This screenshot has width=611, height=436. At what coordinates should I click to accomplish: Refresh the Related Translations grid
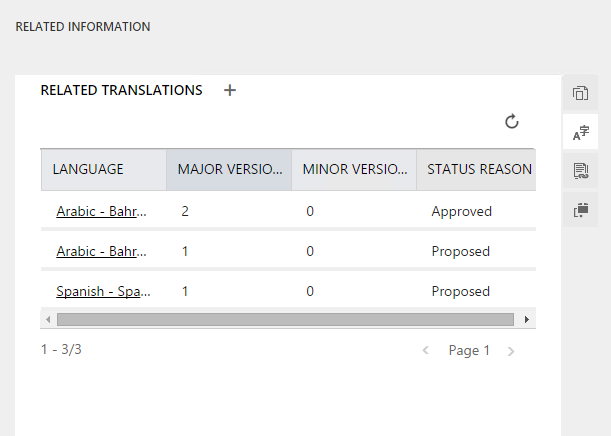tap(512, 122)
